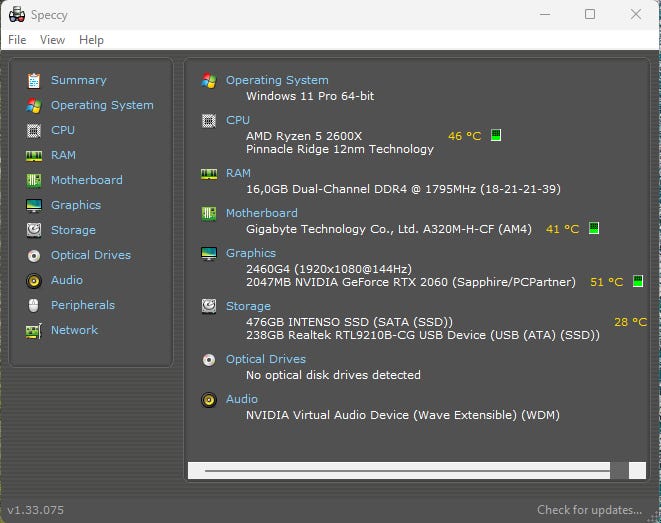Open Motherboard section via its sidebar icon
The image size is (661, 523).
[x=34, y=180]
